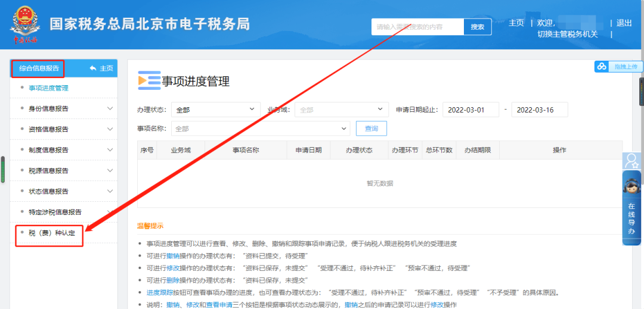This screenshot has height=309, width=644.
Task: Click the first 业务域 column header
Action: (181, 150)
